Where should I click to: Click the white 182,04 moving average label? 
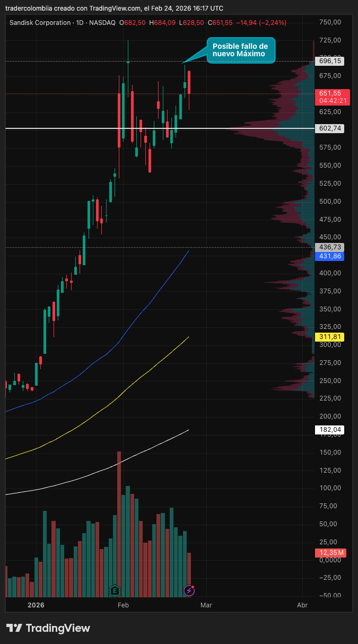[x=329, y=430]
